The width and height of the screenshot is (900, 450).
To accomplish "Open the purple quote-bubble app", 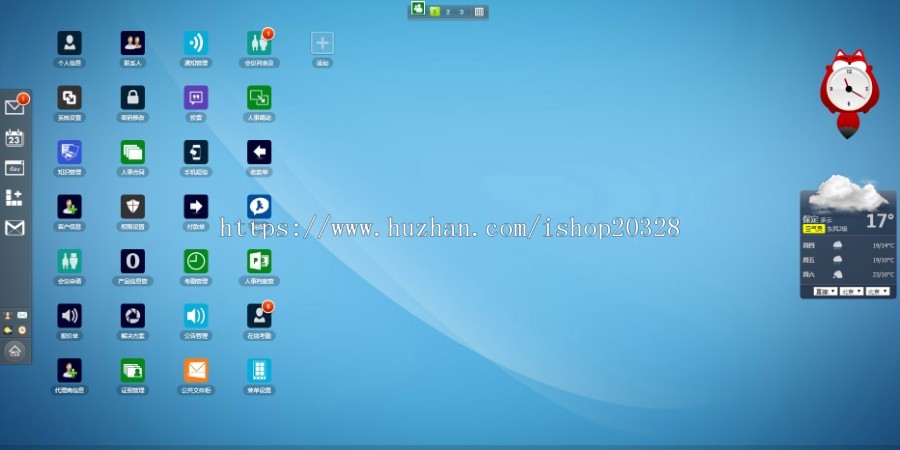I will pyautogui.click(x=196, y=98).
